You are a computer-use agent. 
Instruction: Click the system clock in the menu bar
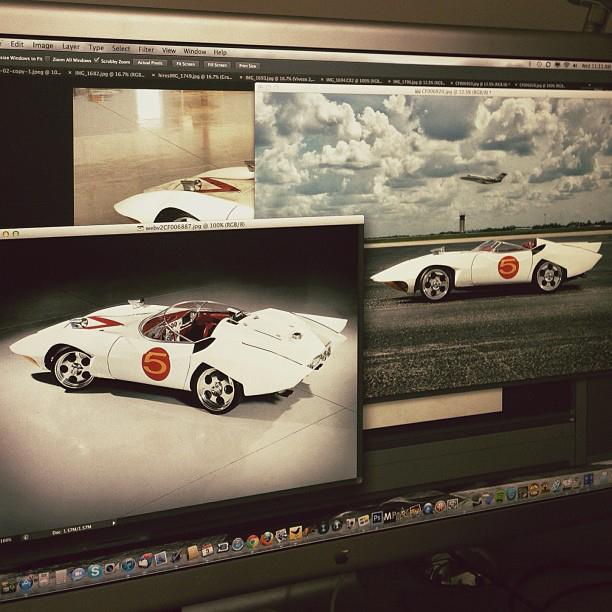[596, 66]
